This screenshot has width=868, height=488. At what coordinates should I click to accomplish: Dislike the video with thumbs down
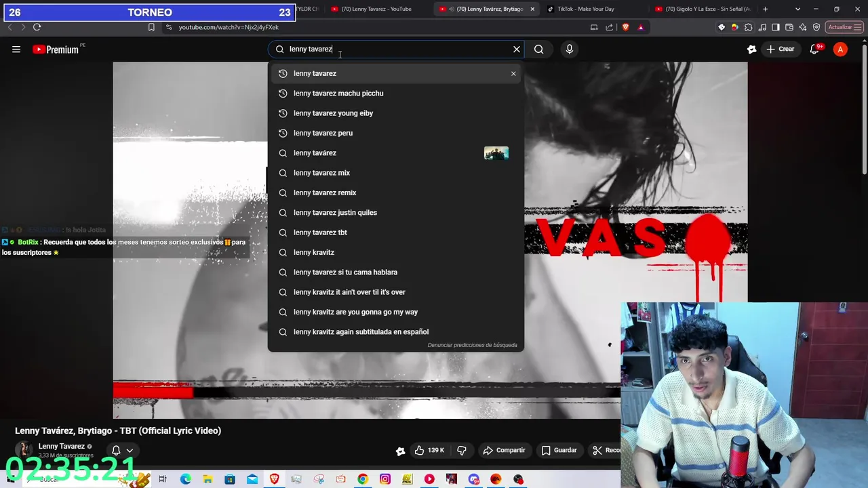tap(462, 450)
